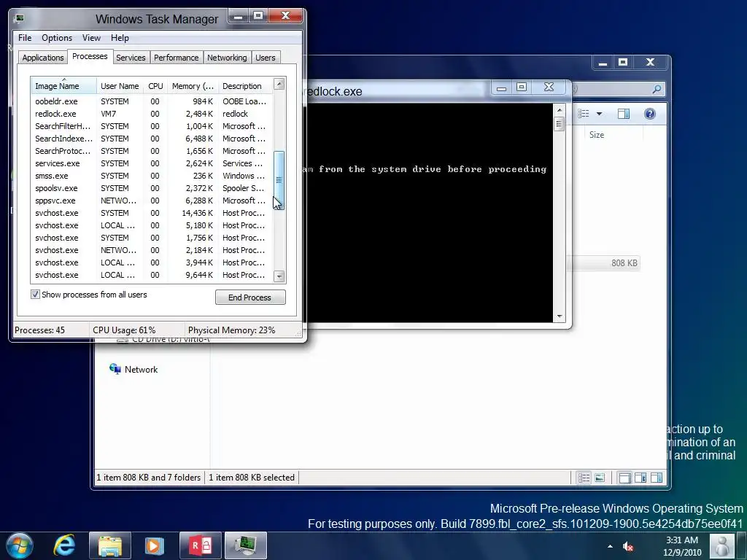Open Windows Media Player taskbar icon
This screenshot has width=747, height=560.
click(154, 545)
